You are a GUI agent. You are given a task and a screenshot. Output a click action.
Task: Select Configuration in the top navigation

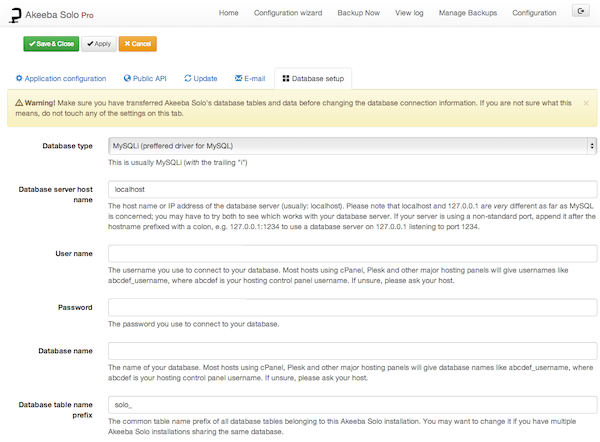point(534,13)
